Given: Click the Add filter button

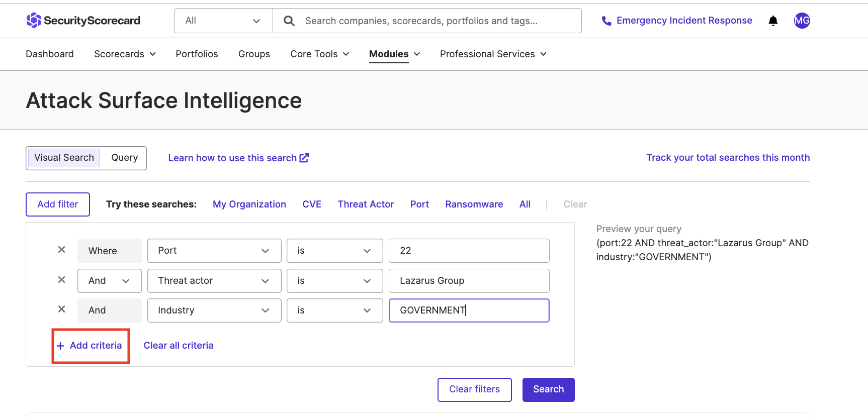Looking at the screenshot, I should point(58,204).
